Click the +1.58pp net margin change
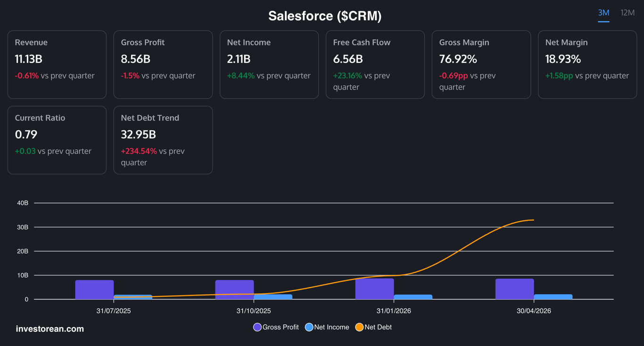 559,76
